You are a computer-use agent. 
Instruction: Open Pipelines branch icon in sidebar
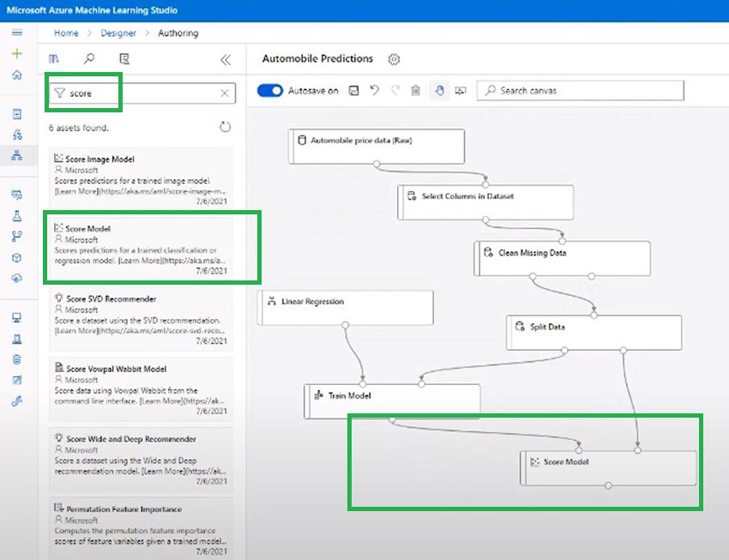17,237
